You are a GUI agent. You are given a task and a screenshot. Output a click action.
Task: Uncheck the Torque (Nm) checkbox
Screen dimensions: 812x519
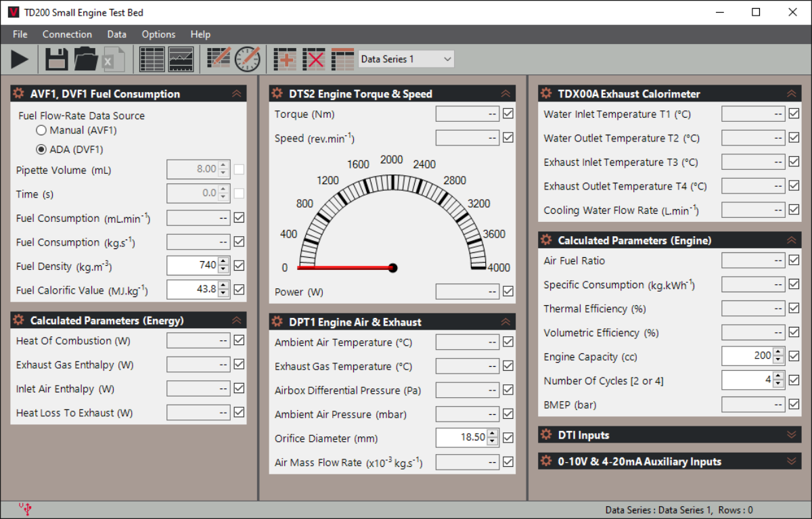(x=508, y=114)
